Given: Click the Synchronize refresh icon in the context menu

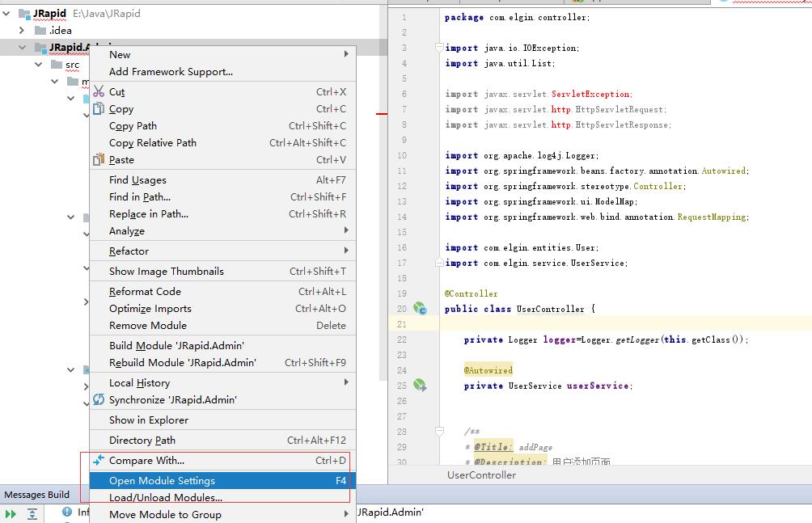Looking at the screenshot, I should click(99, 399).
